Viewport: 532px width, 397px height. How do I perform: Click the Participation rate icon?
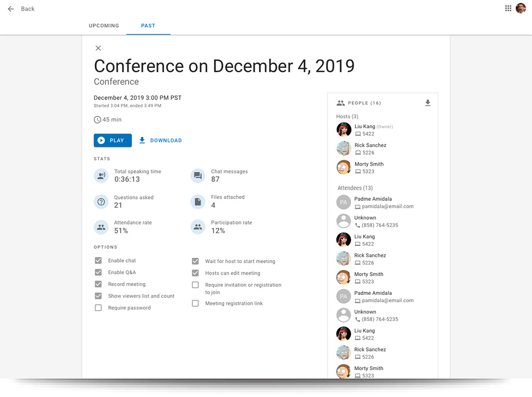tap(198, 227)
